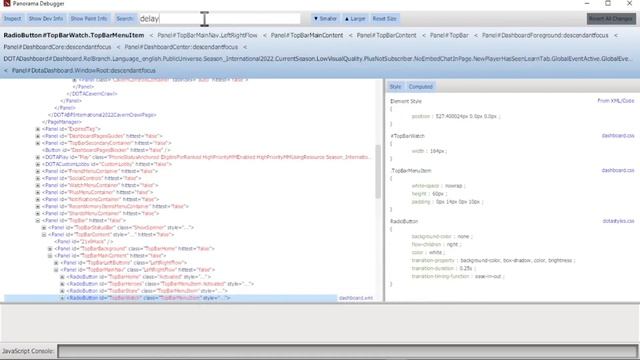640x360 pixels.
Task: Select Panel#DashboardCenter breadcrumb
Action: (x=181, y=47)
